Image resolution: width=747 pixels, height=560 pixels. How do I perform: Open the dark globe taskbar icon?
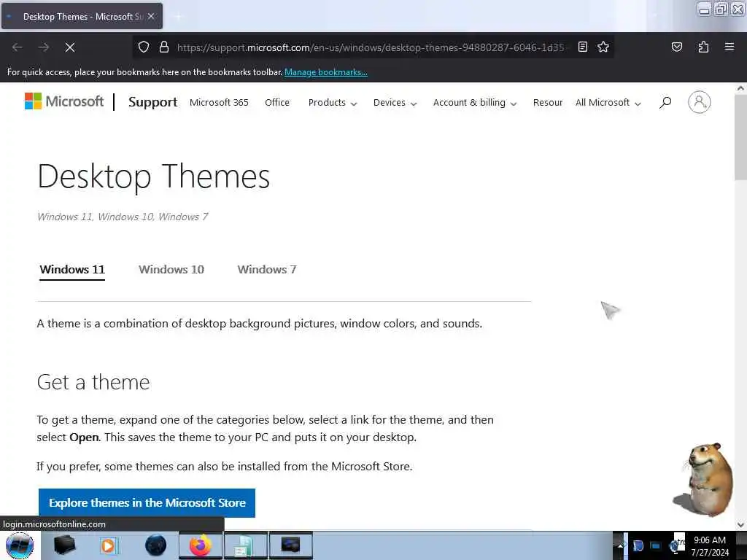(155, 545)
